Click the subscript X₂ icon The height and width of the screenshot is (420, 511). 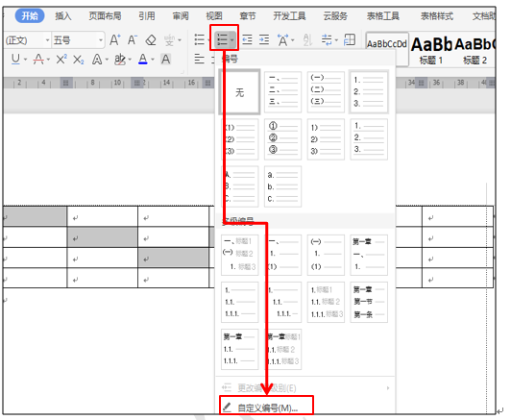78,60
